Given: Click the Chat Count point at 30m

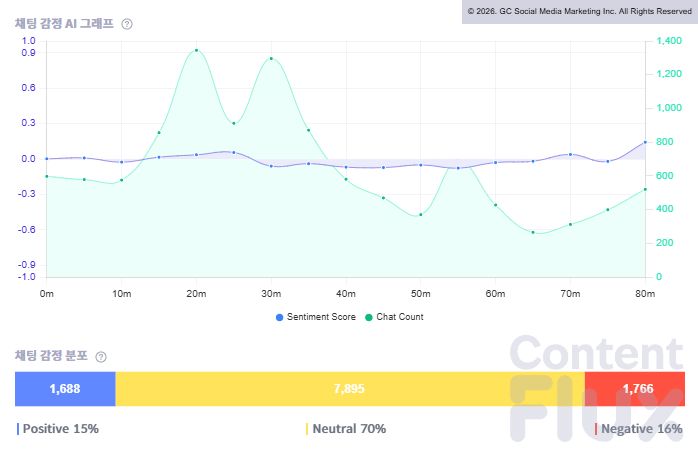Looking at the screenshot, I should (x=271, y=59).
